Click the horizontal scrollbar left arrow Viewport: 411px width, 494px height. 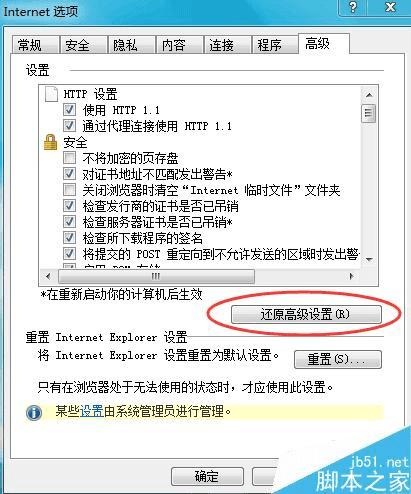49,276
